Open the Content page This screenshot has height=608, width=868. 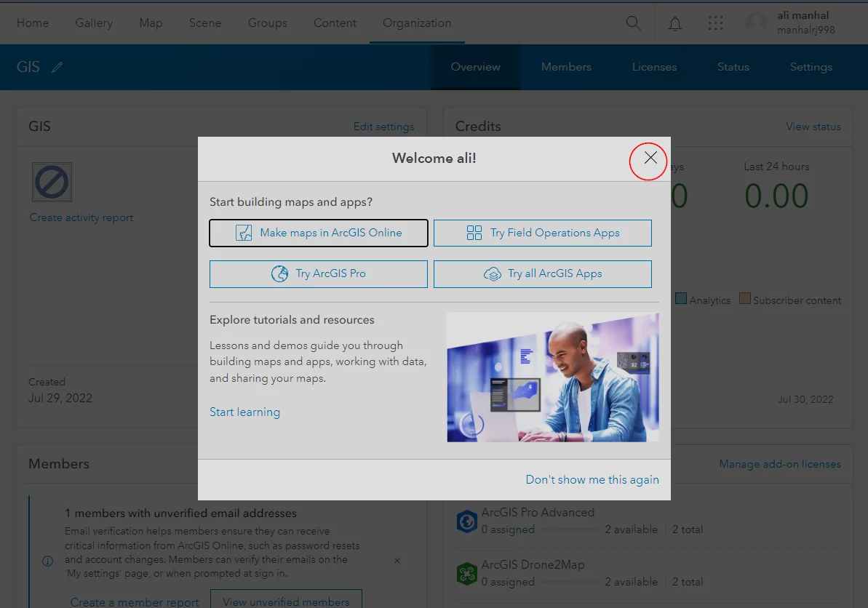click(335, 23)
